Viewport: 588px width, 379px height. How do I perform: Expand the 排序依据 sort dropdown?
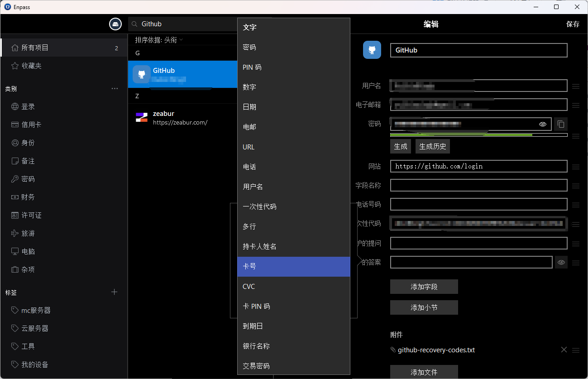click(159, 40)
